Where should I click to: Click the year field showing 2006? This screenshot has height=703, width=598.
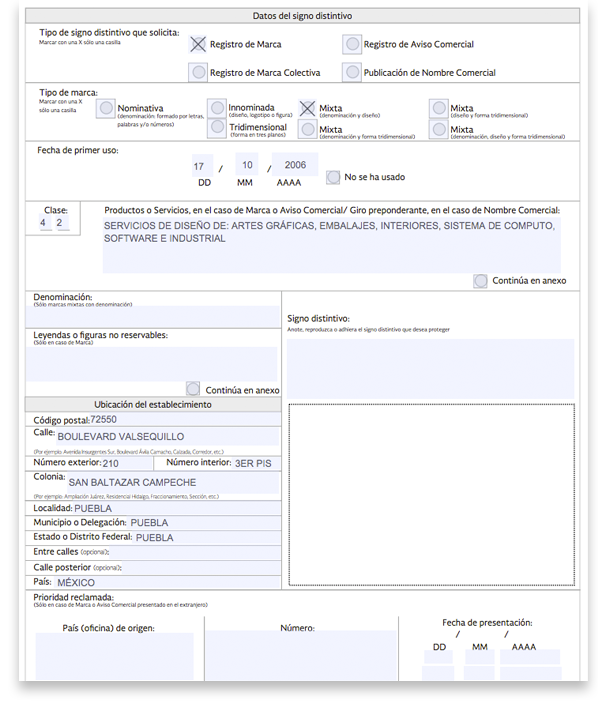coord(295,165)
